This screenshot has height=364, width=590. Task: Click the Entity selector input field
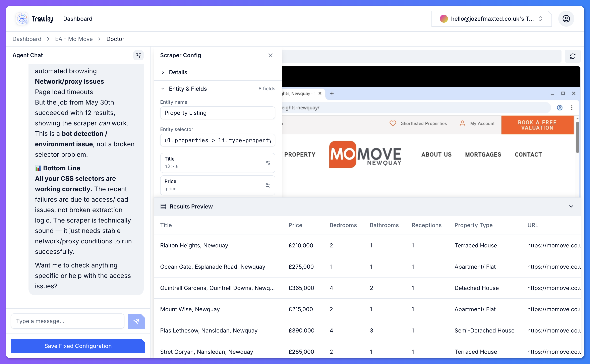[218, 140]
